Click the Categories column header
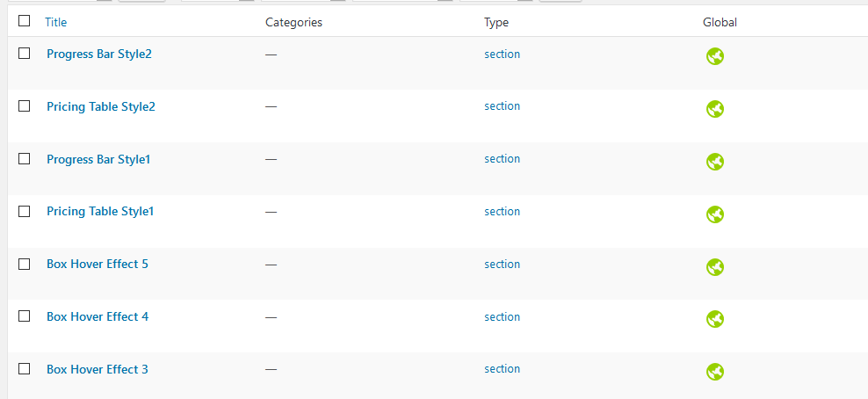This screenshot has width=868, height=399. [x=293, y=23]
